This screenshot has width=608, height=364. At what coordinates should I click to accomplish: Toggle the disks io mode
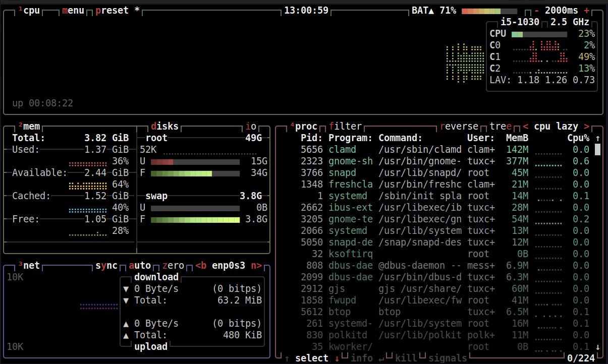(251, 126)
